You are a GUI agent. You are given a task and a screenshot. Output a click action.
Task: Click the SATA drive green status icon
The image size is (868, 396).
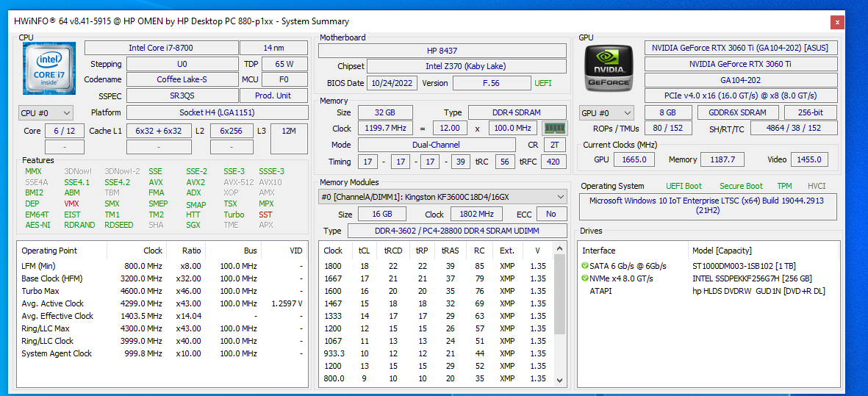(x=585, y=266)
